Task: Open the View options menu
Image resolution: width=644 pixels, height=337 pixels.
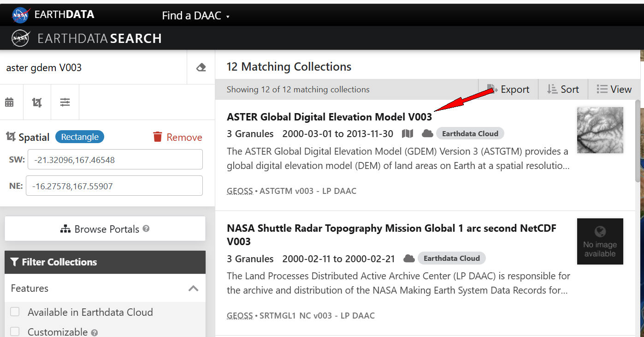Action: [614, 90]
